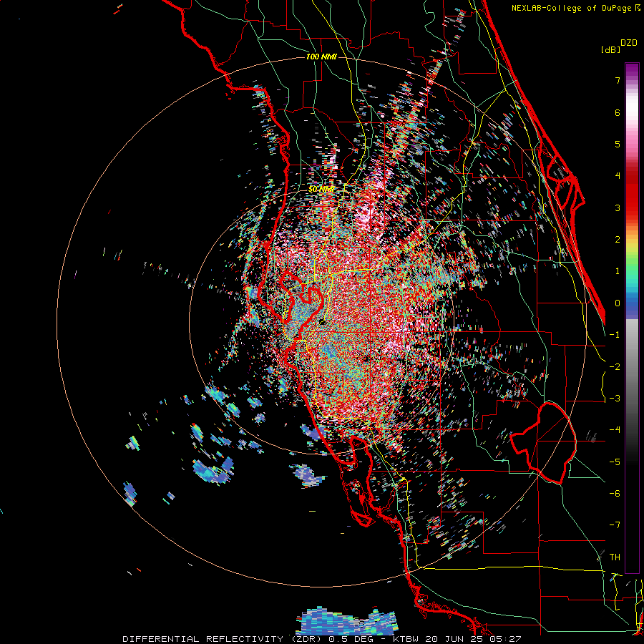Image resolution: width=644 pixels, height=644 pixels.
Task: Click the -7 value on color scale
Action: [615, 525]
